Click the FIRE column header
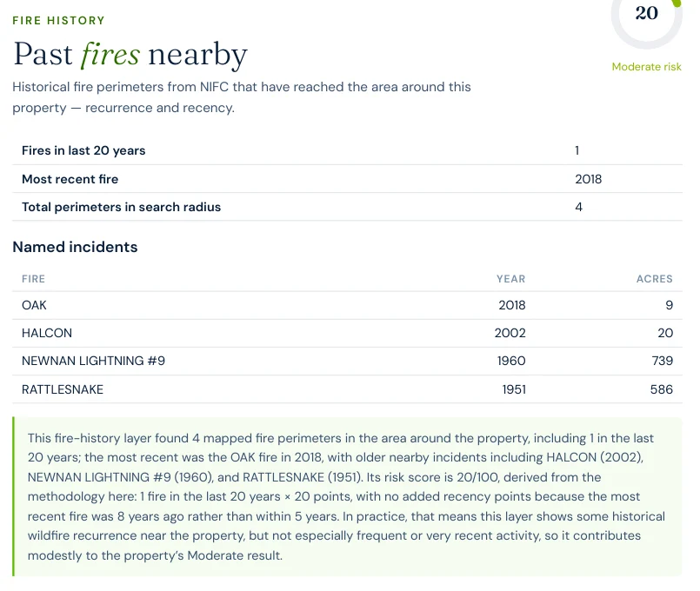Image resolution: width=700 pixels, height=591 pixels. point(34,279)
